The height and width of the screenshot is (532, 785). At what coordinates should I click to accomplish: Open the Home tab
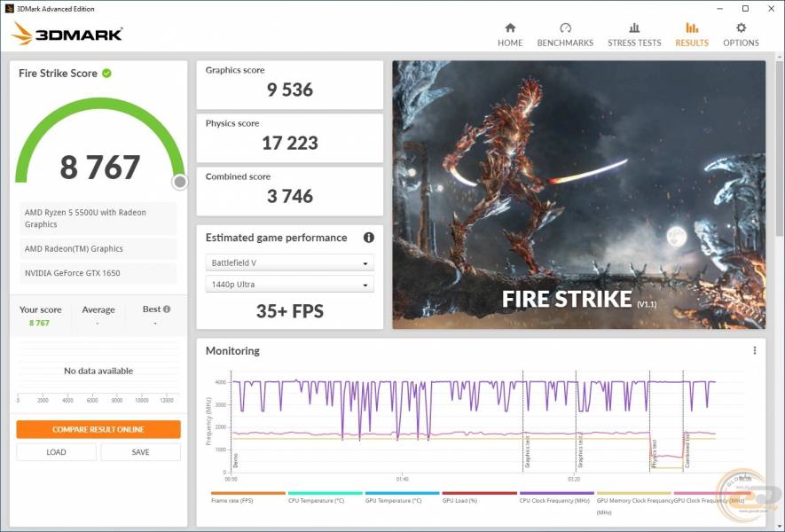(x=510, y=35)
